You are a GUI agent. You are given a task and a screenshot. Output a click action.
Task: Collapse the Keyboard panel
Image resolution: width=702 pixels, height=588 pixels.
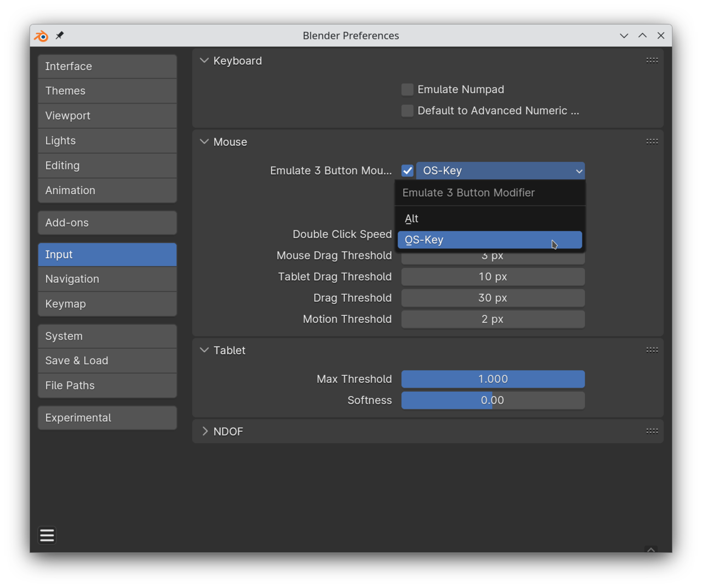205,60
